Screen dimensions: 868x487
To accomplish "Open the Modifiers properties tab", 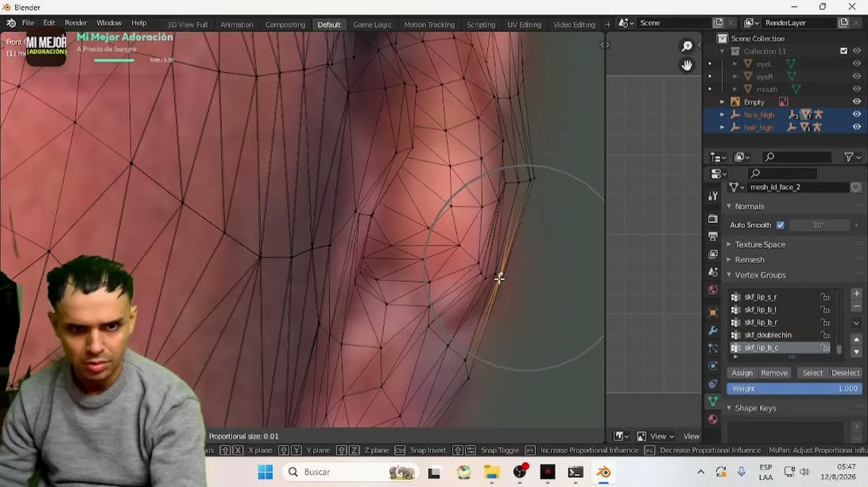I will [713, 331].
